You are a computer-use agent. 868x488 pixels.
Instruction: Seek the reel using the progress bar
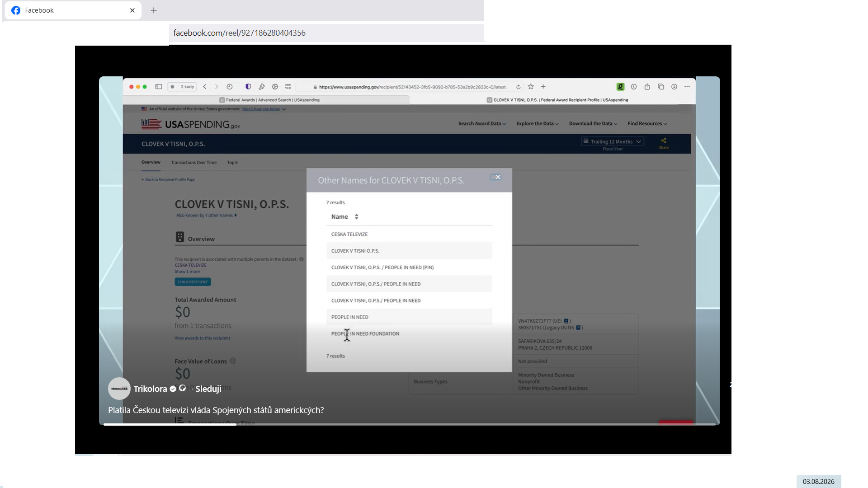(x=409, y=424)
